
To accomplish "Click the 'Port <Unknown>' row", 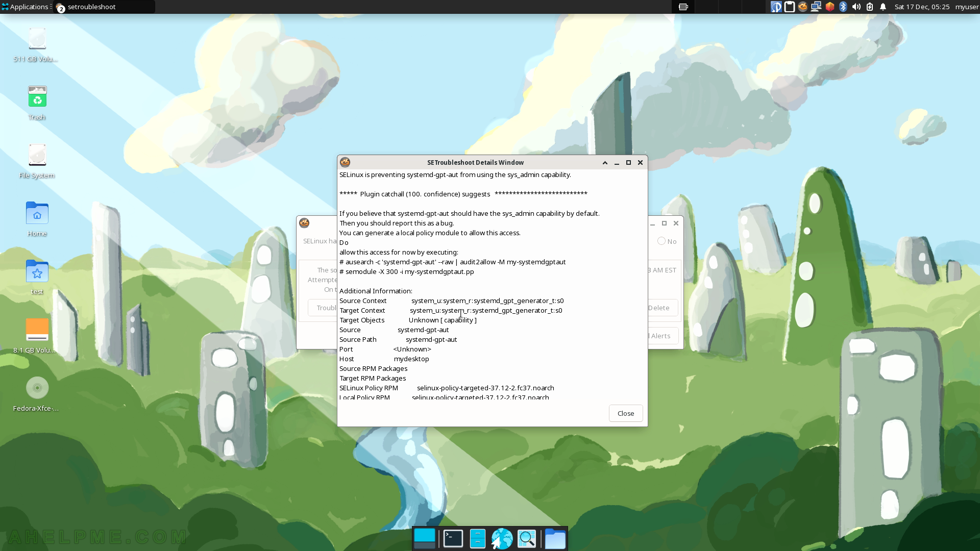I will (385, 349).
